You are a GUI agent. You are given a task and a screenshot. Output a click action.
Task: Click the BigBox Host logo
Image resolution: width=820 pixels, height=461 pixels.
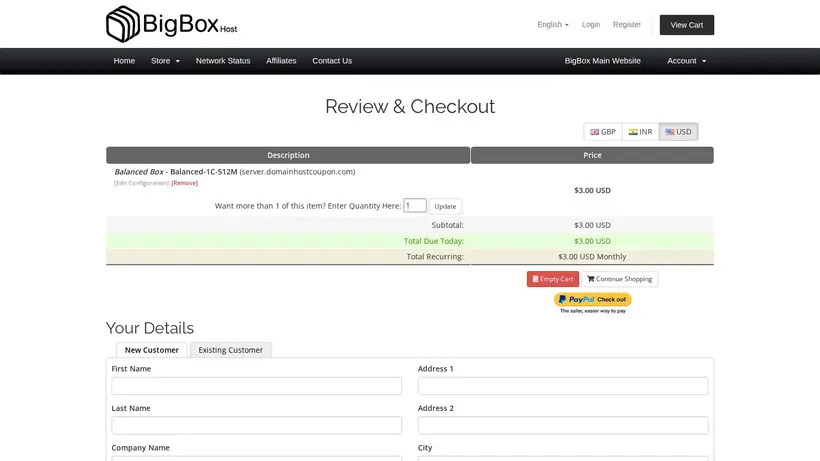coord(172,24)
